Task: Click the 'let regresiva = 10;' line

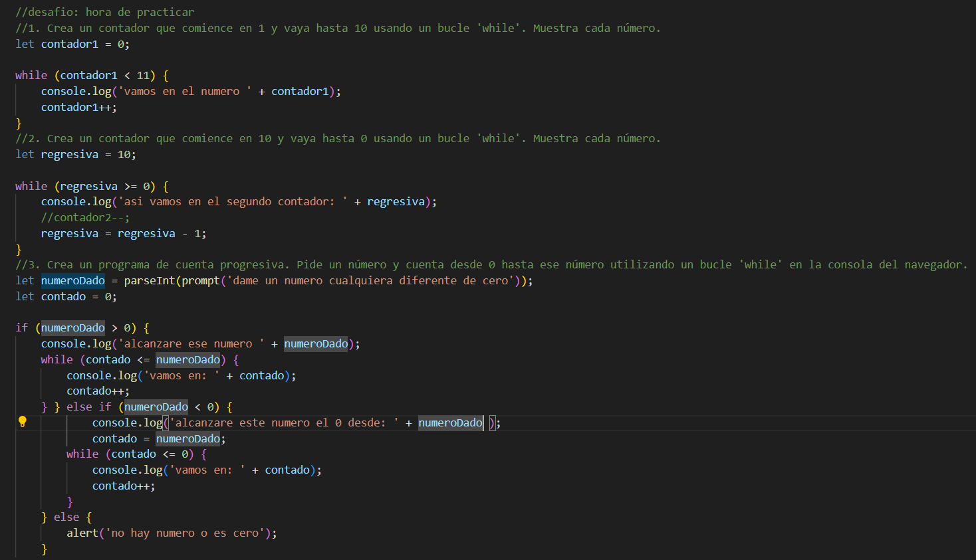Action: (76, 154)
